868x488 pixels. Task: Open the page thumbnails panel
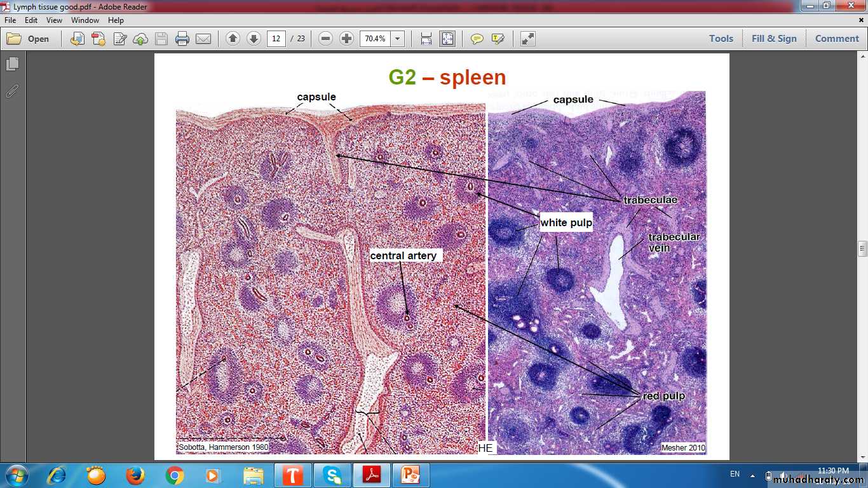click(x=12, y=64)
